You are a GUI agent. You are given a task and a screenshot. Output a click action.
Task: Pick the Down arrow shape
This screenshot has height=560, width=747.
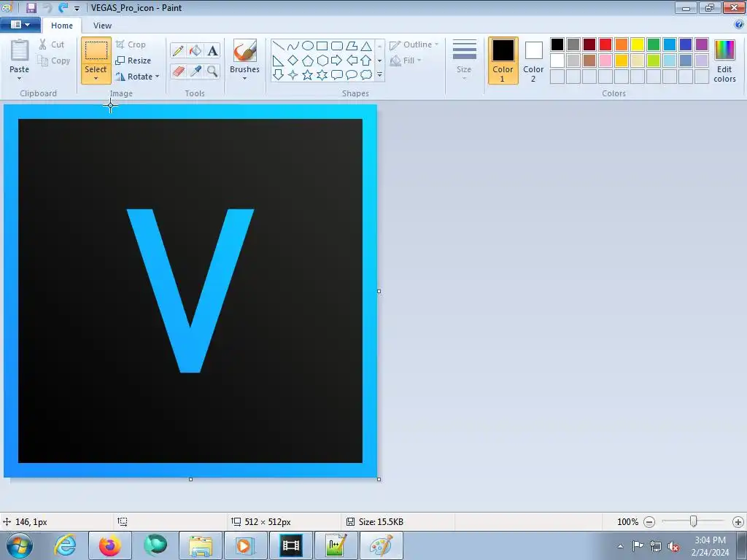click(x=279, y=75)
